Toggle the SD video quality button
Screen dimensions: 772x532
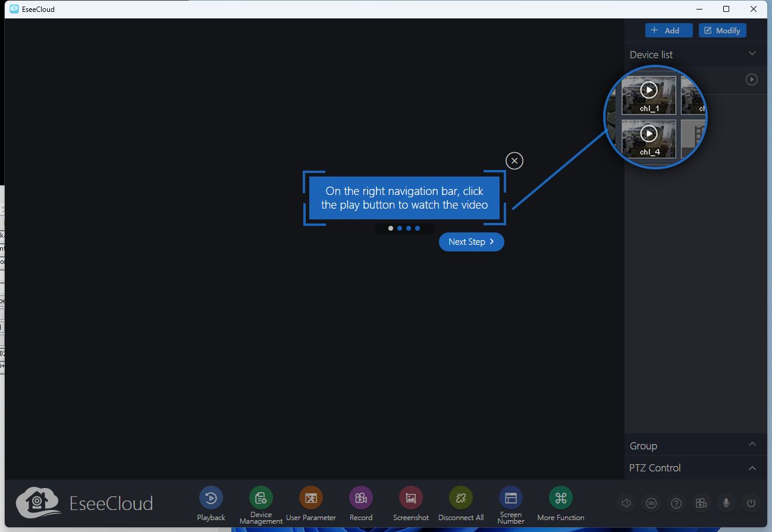[651, 503]
